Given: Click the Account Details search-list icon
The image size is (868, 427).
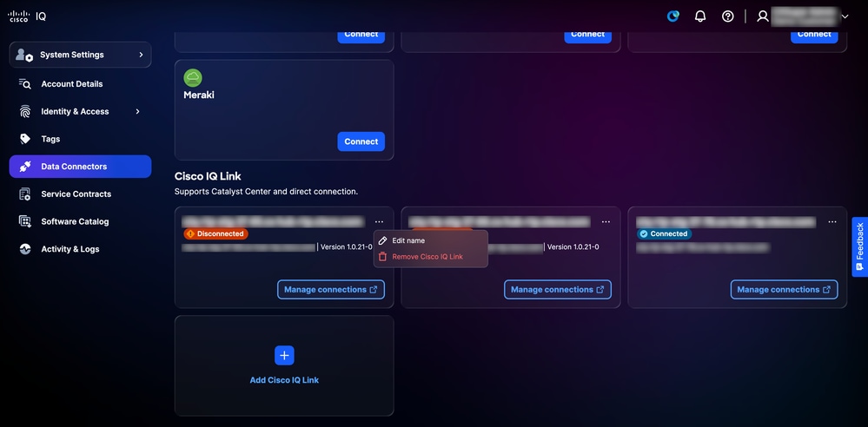Looking at the screenshot, I should 25,83.
